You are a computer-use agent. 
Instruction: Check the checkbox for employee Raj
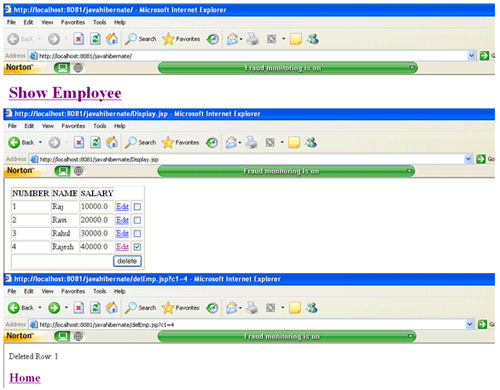coord(137,207)
